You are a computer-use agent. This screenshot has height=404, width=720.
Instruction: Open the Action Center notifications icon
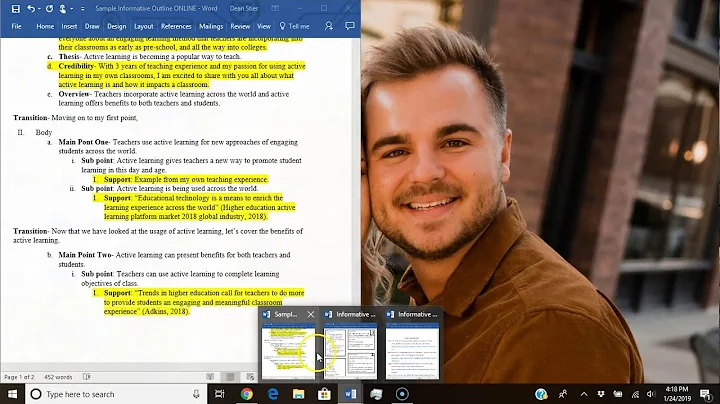[x=705, y=394]
